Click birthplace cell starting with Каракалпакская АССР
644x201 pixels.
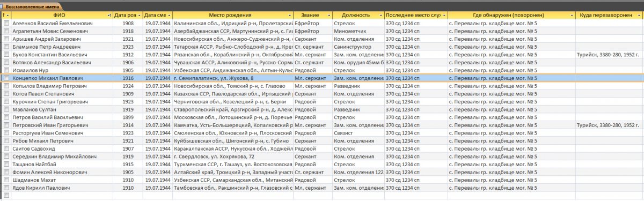pos(233,148)
